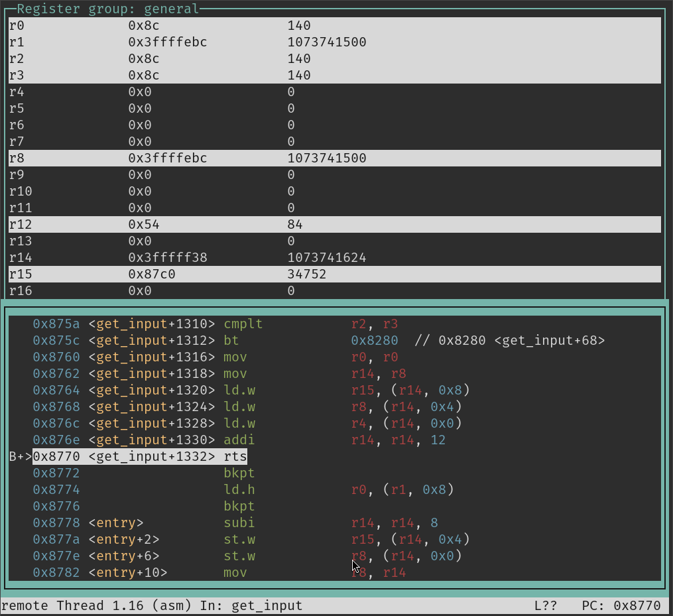Click the st.w mnemonic at 0x877e

239,556
